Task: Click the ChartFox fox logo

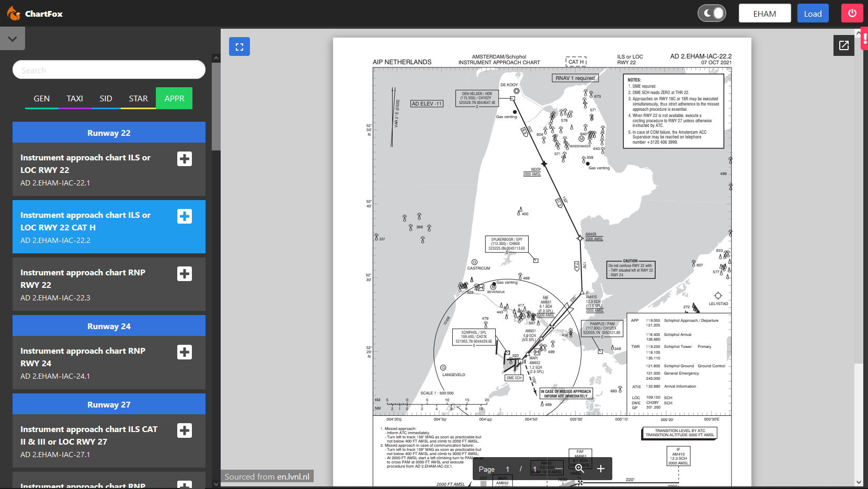Action: 14,13
